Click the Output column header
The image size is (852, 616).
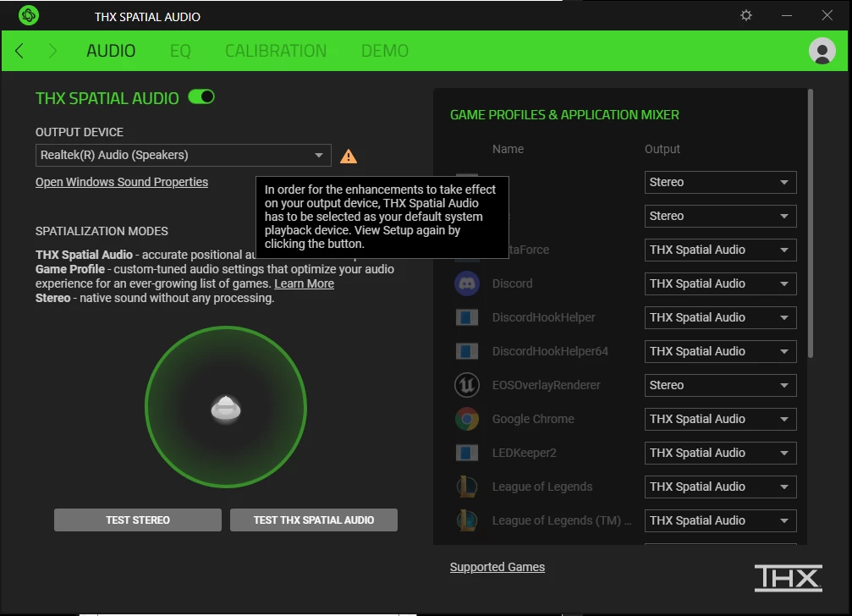(662, 149)
